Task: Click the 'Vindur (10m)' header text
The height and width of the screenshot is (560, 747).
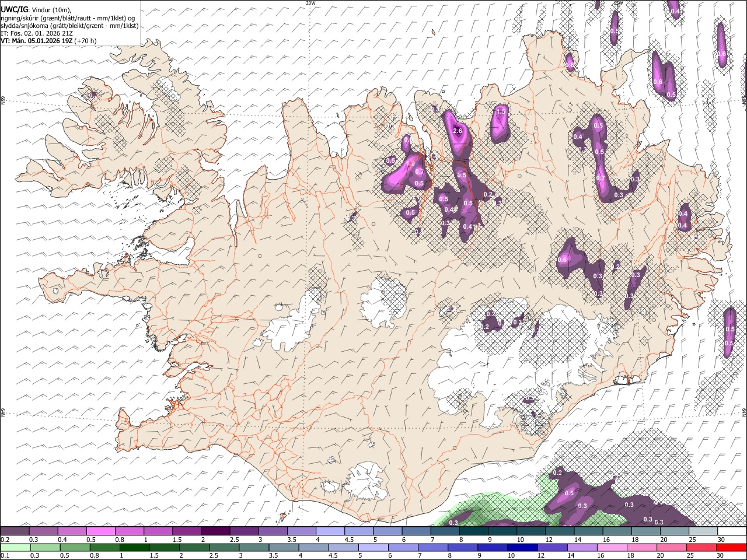Action: coord(51,10)
